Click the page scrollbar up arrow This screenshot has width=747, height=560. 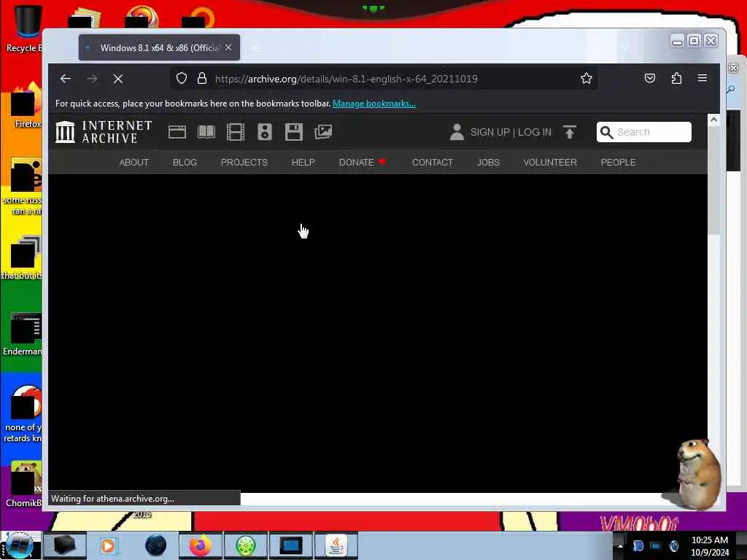(713, 120)
